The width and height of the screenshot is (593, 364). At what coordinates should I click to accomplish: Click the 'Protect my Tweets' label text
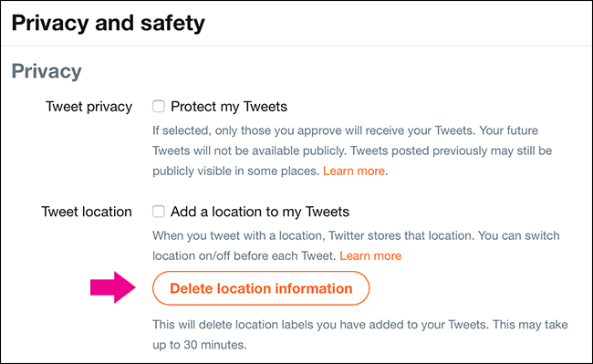(x=229, y=107)
